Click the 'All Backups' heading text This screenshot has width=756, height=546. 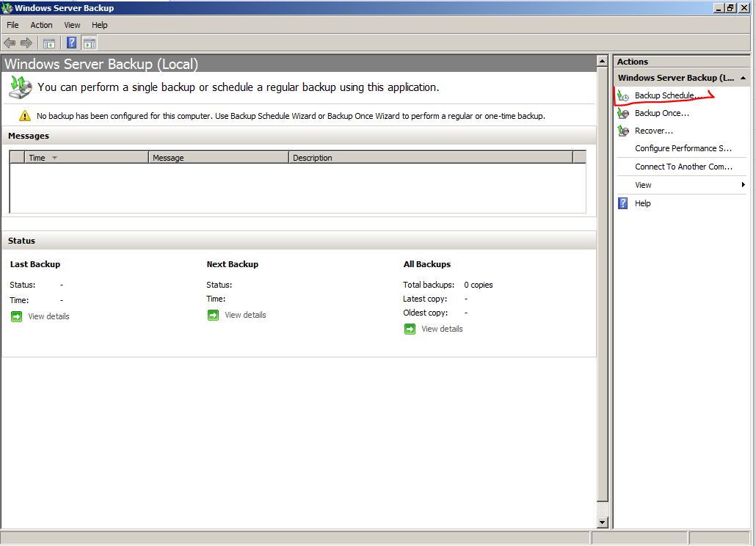click(x=427, y=265)
